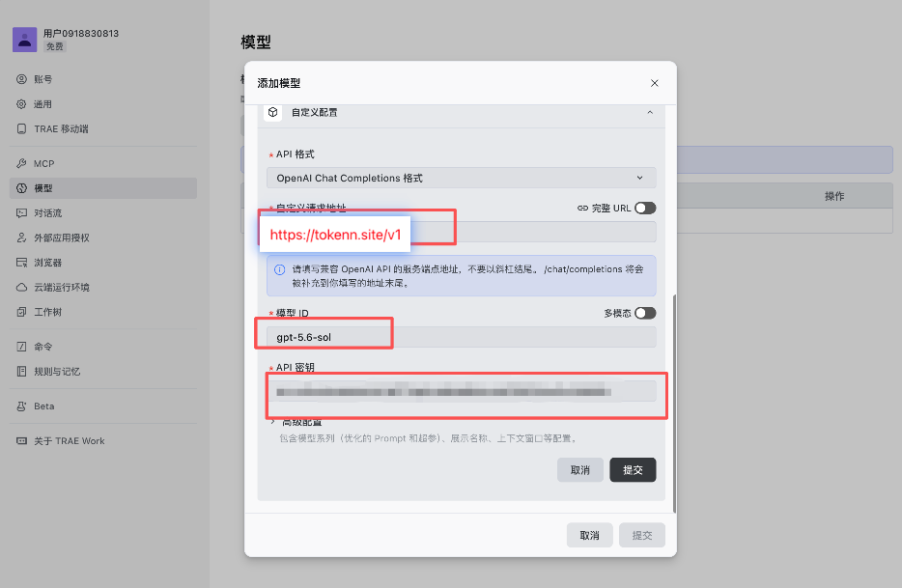The width and height of the screenshot is (902, 588).
Task: Click the dialog footer 提交 button
Action: coord(642,535)
